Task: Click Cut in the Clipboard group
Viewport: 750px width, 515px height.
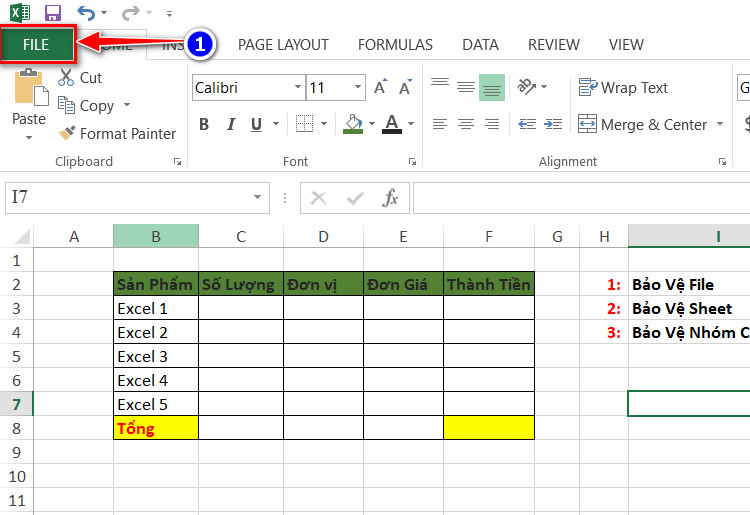Action: (x=80, y=77)
